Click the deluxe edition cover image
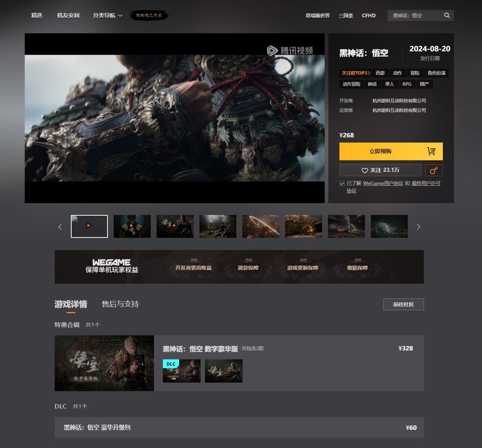The width and height of the screenshot is (482, 448). point(104,363)
